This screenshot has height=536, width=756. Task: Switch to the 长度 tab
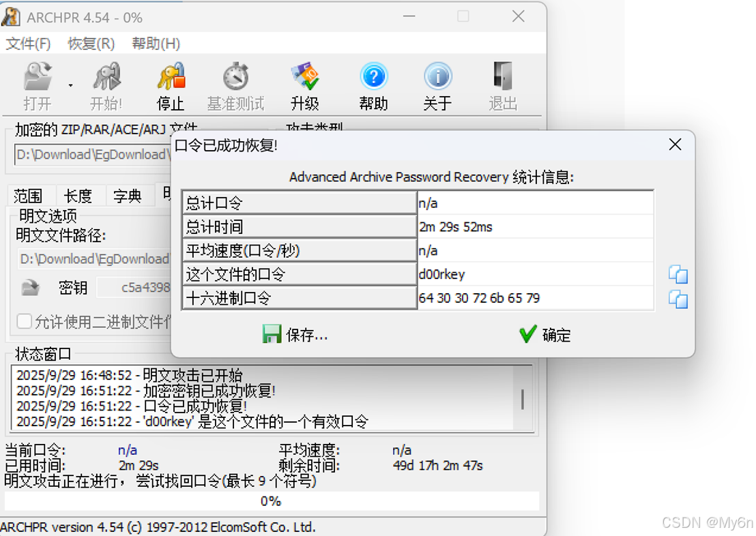(x=78, y=196)
